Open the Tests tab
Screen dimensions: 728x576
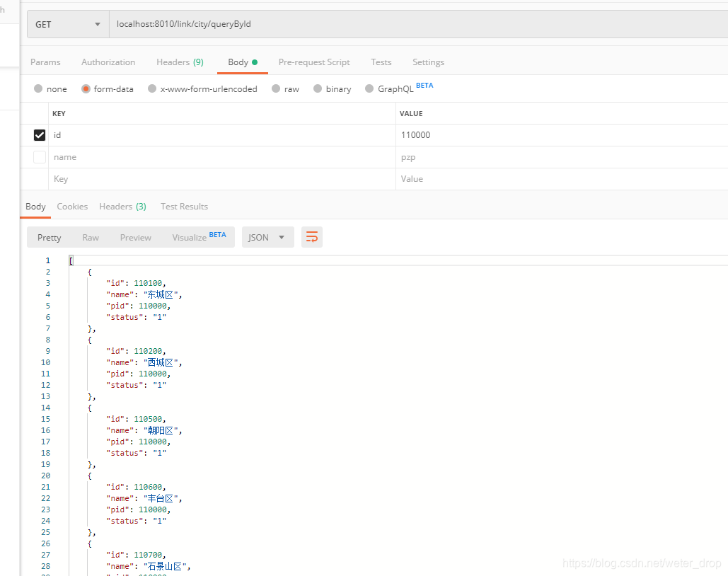coord(381,62)
